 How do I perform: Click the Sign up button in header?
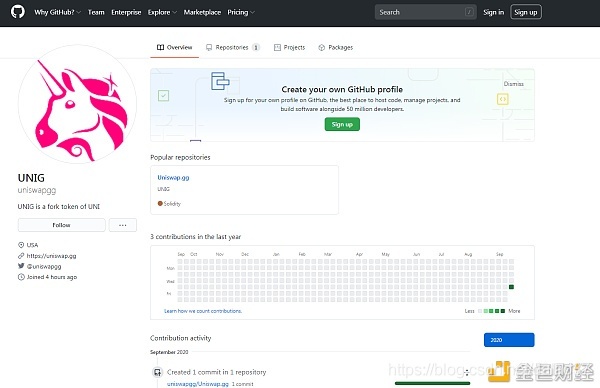pos(526,12)
